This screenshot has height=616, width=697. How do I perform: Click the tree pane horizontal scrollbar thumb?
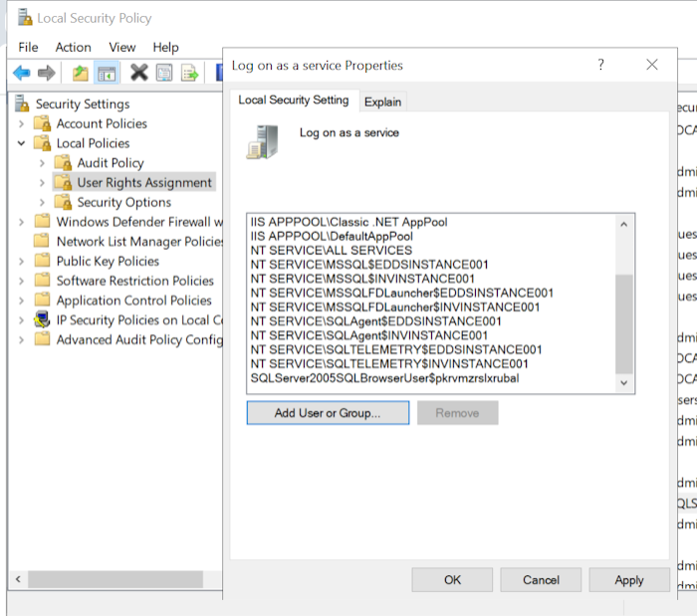[116, 579]
